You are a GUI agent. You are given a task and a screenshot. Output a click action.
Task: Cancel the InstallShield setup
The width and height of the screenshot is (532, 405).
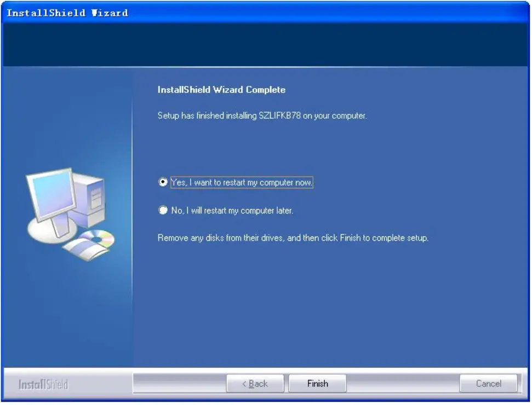point(488,384)
